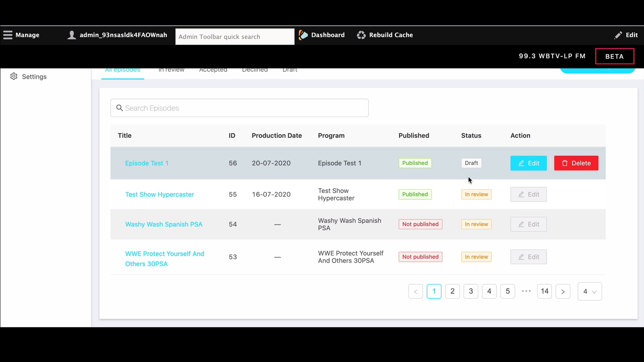This screenshot has height=362, width=644.
Task: Click the Rebuild Cache icon
Action: point(361,35)
